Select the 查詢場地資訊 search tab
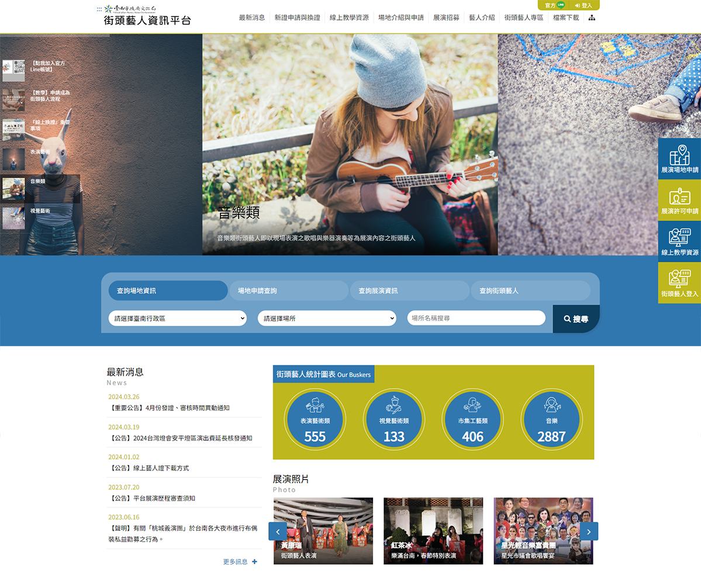Viewport: 701px width, 588px height. (168, 290)
